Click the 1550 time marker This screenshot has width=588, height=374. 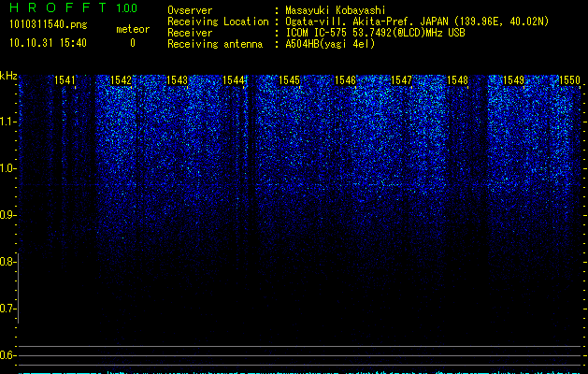tap(569, 80)
